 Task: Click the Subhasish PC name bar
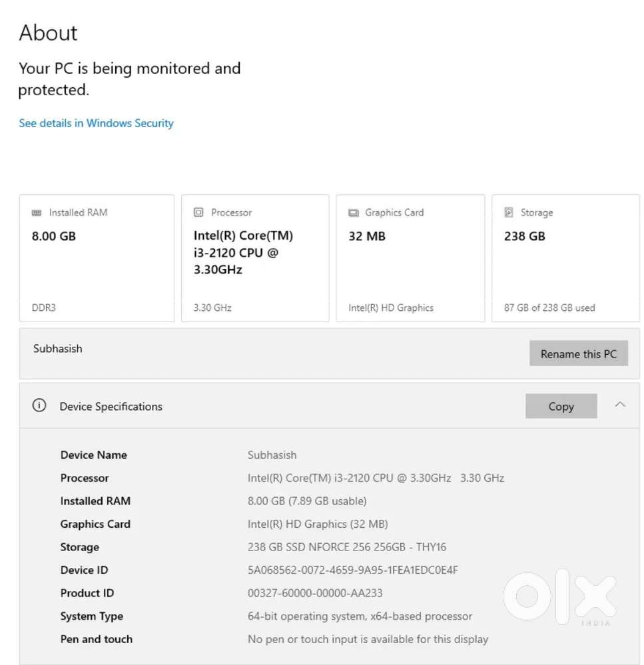(x=329, y=353)
